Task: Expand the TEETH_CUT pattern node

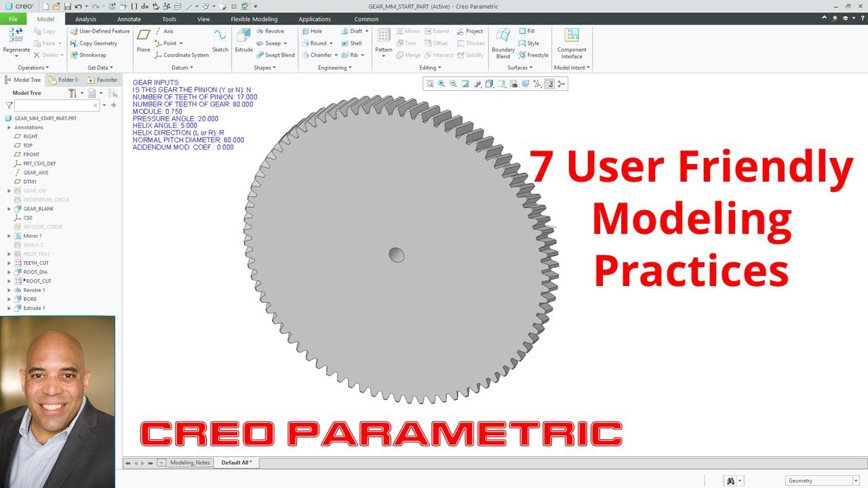Action: click(x=9, y=263)
